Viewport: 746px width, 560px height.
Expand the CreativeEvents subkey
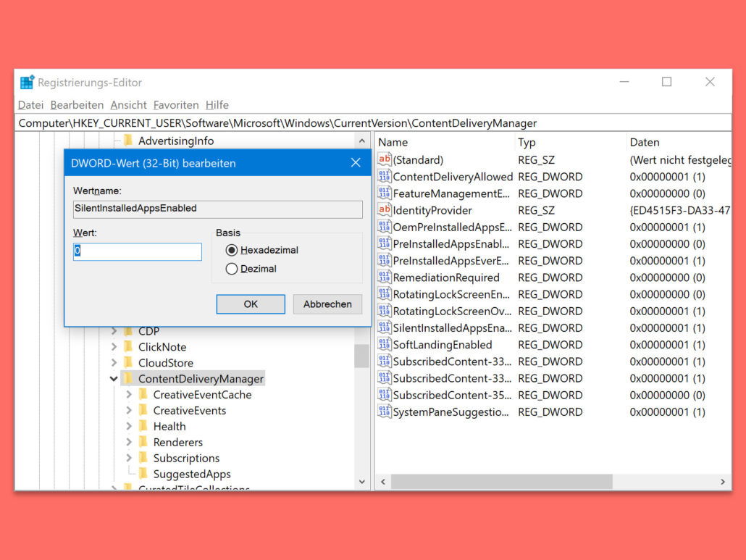point(129,410)
